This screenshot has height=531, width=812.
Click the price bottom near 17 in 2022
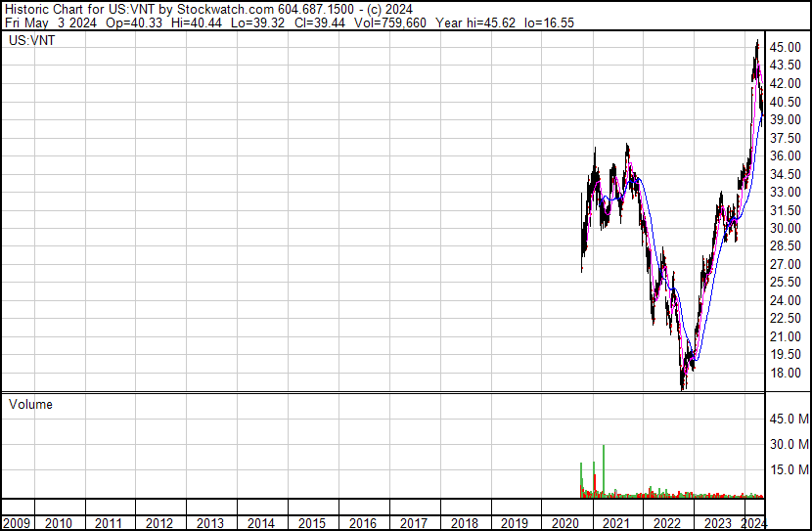pyautogui.click(x=683, y=386)
